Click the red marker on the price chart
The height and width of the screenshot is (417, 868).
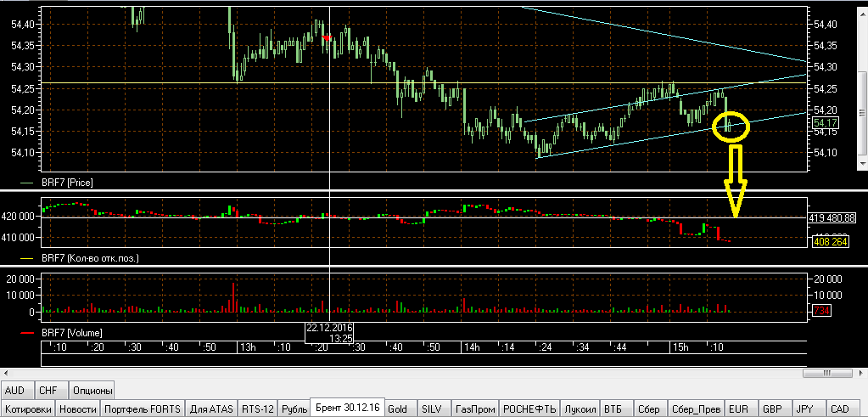point(327,37)
